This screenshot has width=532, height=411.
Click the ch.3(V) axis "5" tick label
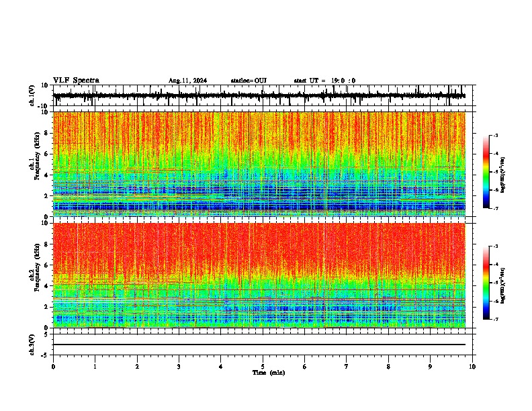(46, 334)
